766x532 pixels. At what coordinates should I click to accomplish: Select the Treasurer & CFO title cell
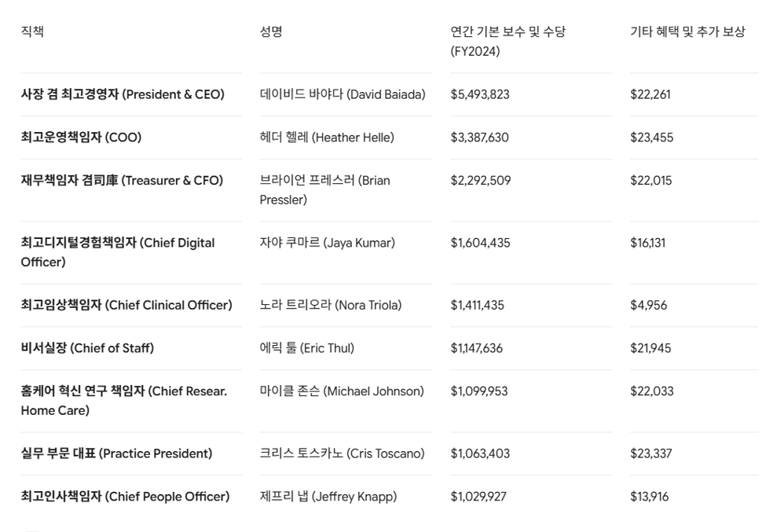(x=122, y=180)
